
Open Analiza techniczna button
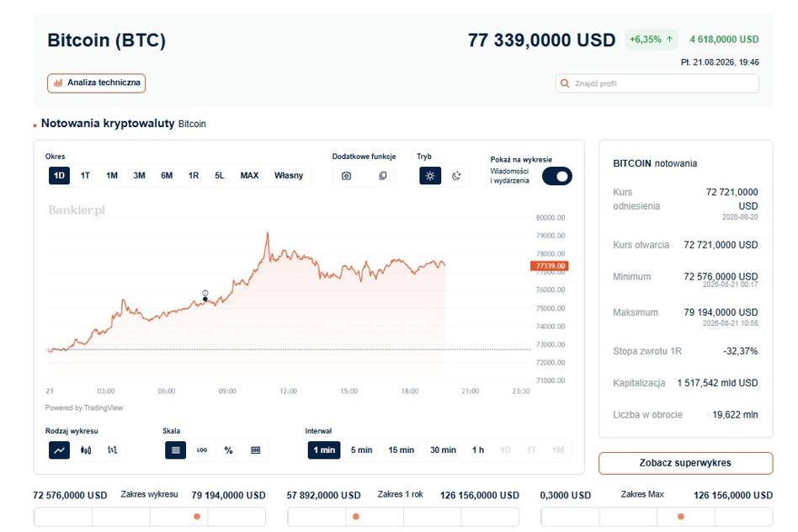click(x=96, y=83)
